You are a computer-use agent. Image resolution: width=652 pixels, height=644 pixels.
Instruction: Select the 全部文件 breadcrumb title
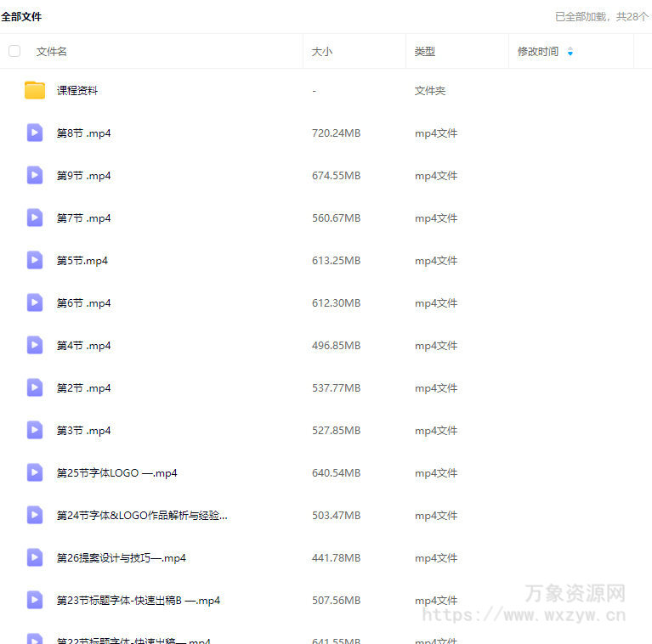coord(21,17)
